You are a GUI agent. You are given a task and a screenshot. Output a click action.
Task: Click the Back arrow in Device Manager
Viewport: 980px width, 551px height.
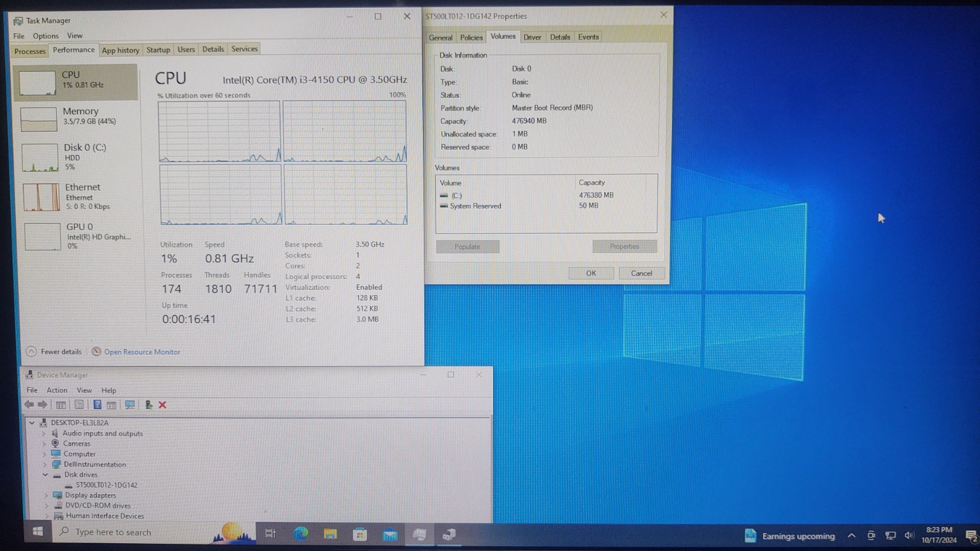[29, 405]
